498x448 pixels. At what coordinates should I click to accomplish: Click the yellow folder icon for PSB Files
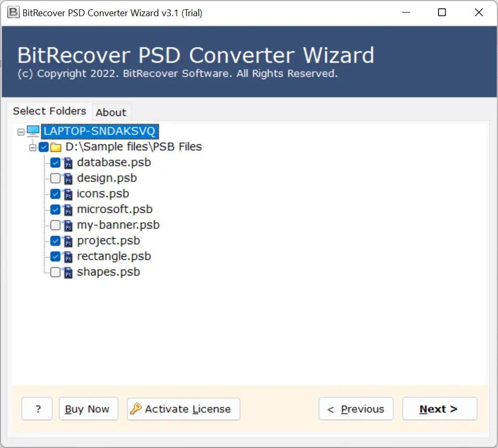(x=56, y=147)
